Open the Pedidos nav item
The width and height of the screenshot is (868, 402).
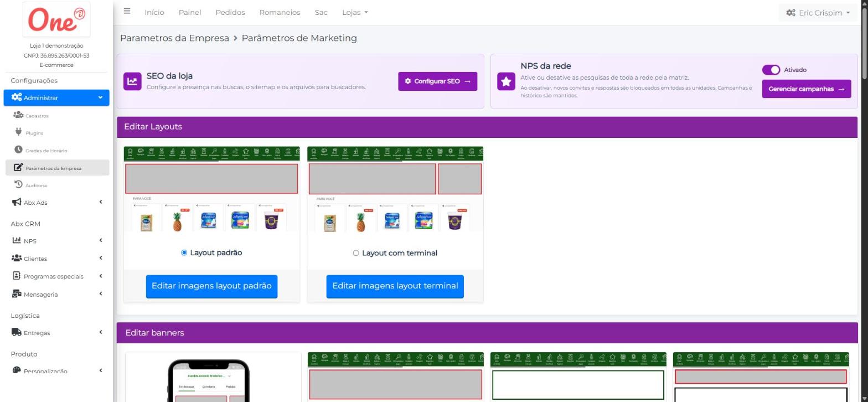click(x=230, y=12)
